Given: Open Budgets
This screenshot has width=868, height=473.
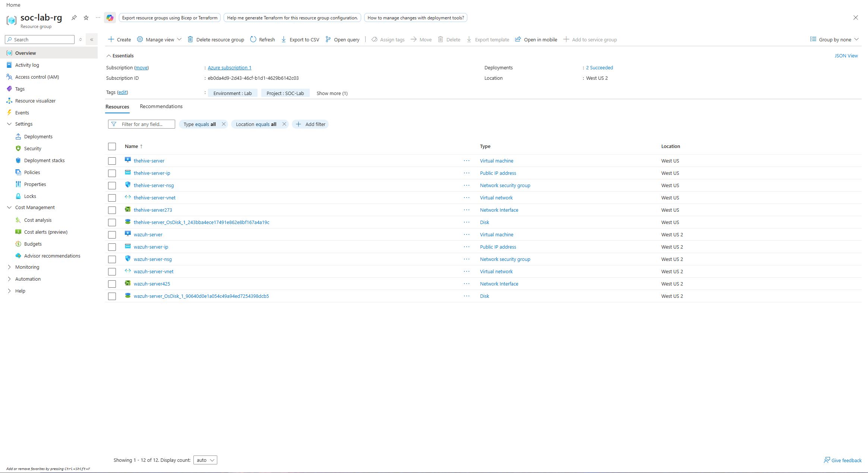Looking at the screenshot, I should click(33, 244).
